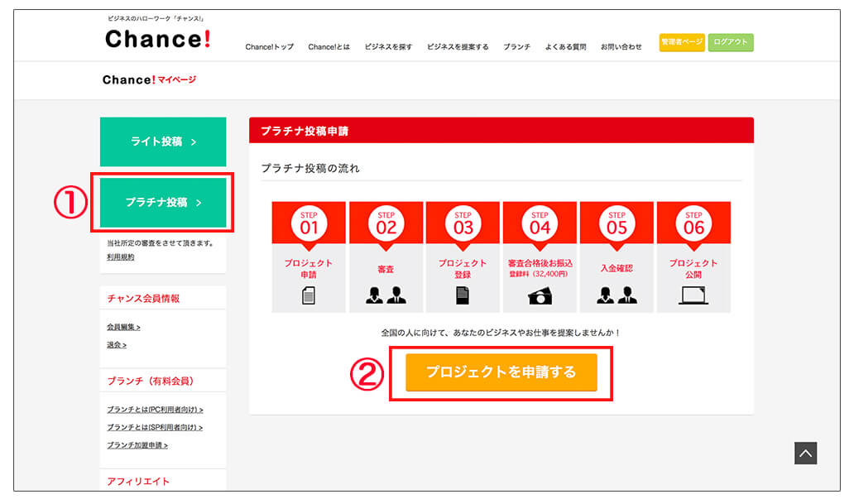854x504 pixels.
Task: Click the document icon under STEP 01
Action: click(x=309, y=295)
